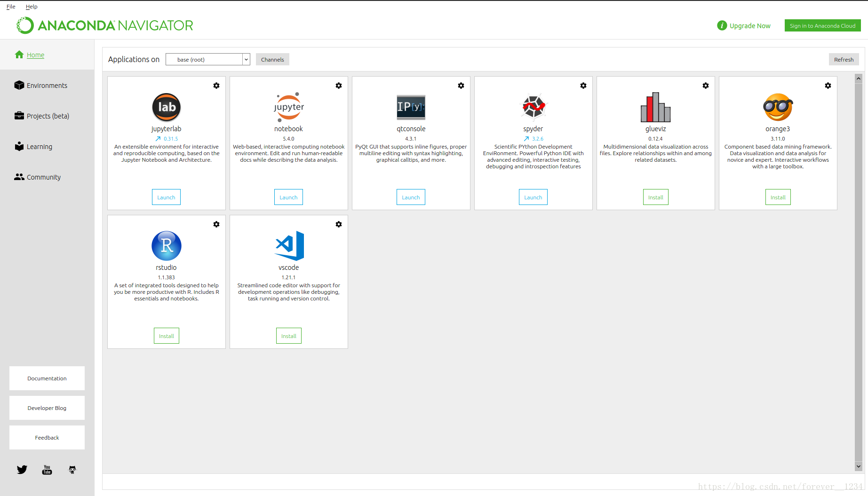Image resolution: width=868 pixels, height=496 pixels.
Task: Click the rstudio R icon
Action: (x=167, y=246)
